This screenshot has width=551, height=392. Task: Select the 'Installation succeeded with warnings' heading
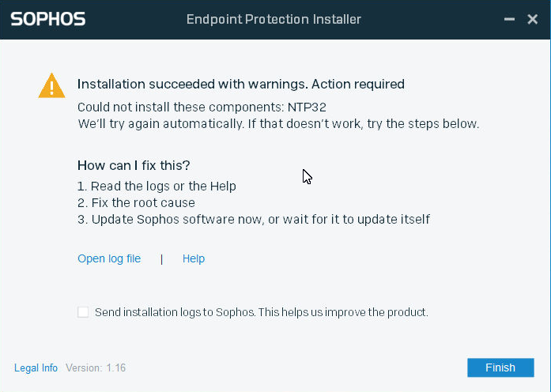coord(241,85)
